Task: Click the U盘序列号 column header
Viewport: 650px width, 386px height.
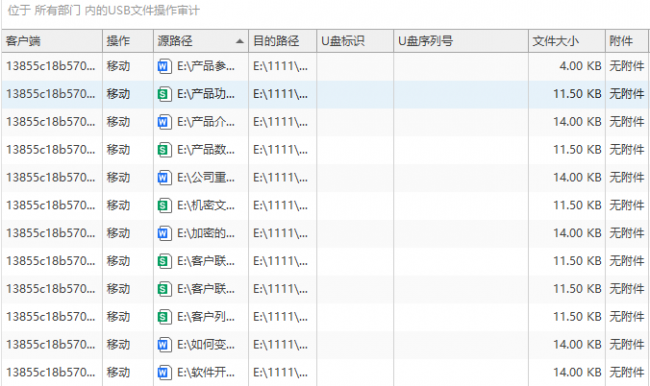Action: coord(461,41)
